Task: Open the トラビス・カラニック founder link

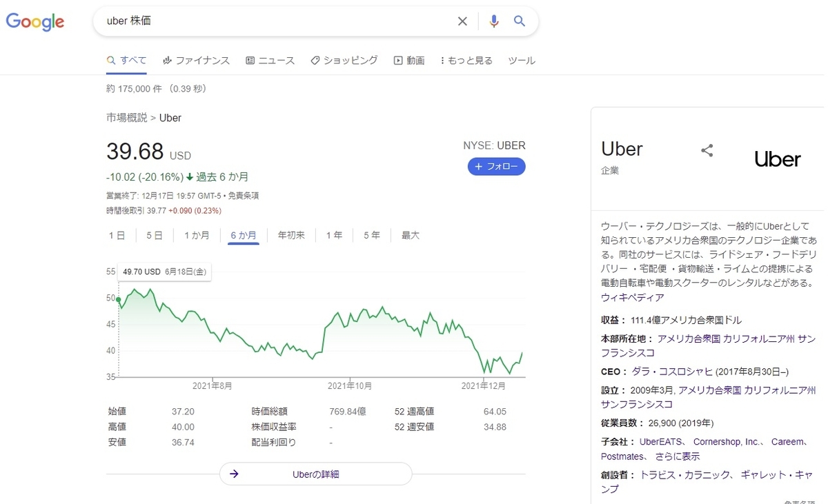Action: [x=685, y=475]
